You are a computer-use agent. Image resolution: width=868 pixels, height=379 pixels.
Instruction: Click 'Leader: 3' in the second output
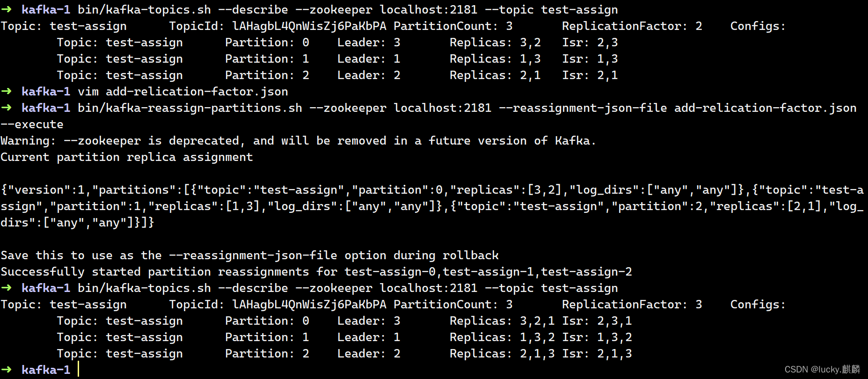pos(369,321)
